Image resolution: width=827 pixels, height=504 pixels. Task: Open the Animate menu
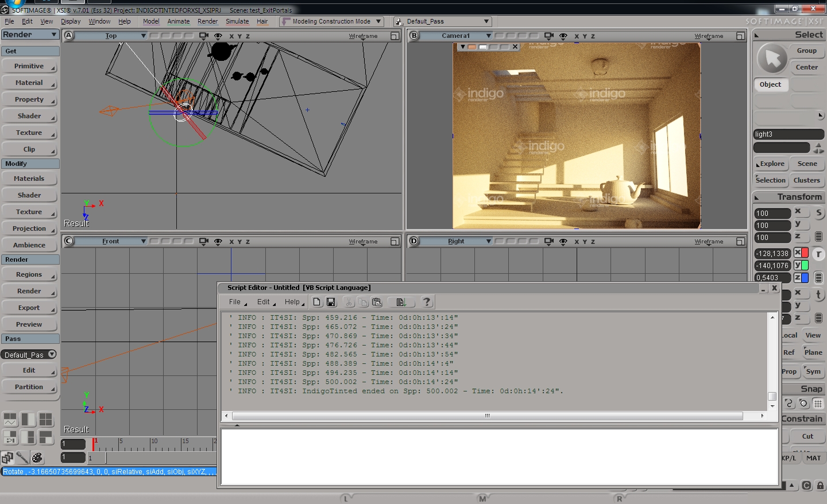(x=178, y=21)
